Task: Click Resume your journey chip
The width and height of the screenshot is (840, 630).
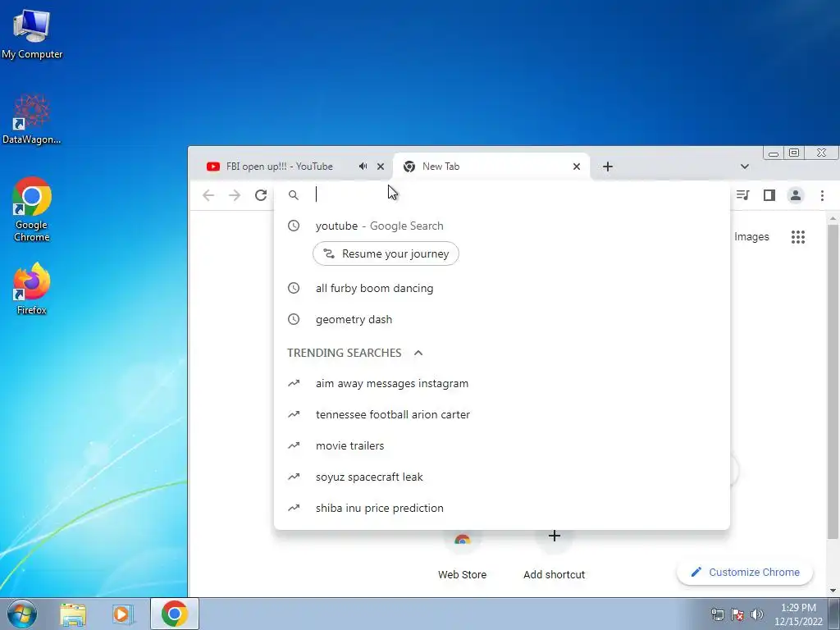Action: [386, 253]
